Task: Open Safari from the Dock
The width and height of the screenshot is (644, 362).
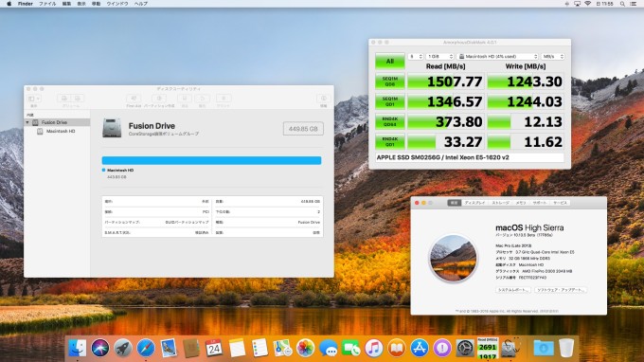Action: [146, 348]
